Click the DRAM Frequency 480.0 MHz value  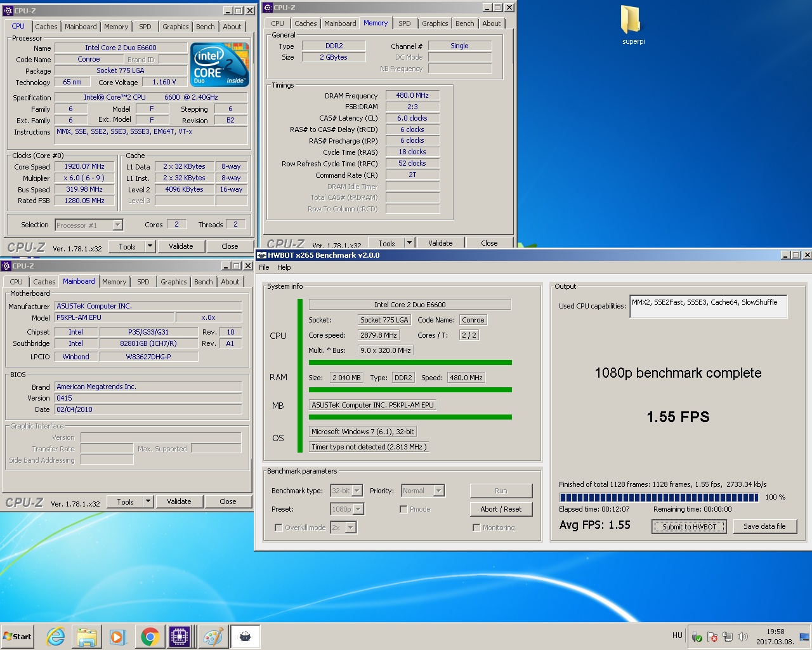click(x=412, y=95)
